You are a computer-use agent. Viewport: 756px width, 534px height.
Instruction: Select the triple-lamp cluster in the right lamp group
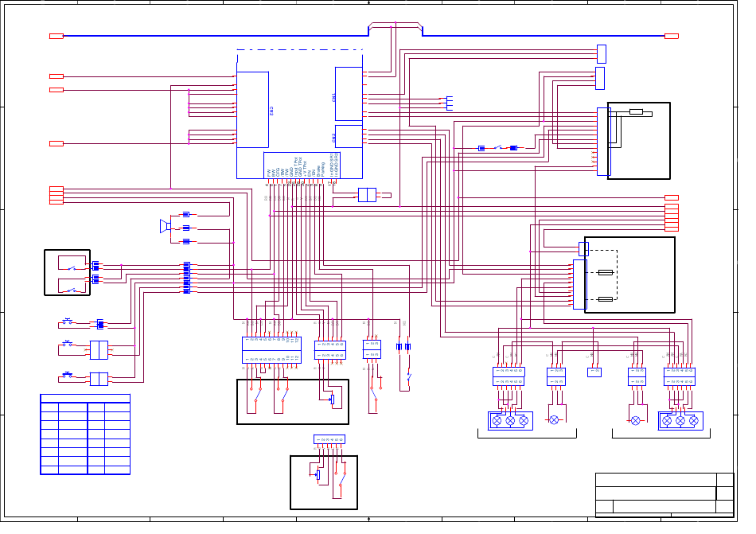pyautogui.click(x=680, y=421)
